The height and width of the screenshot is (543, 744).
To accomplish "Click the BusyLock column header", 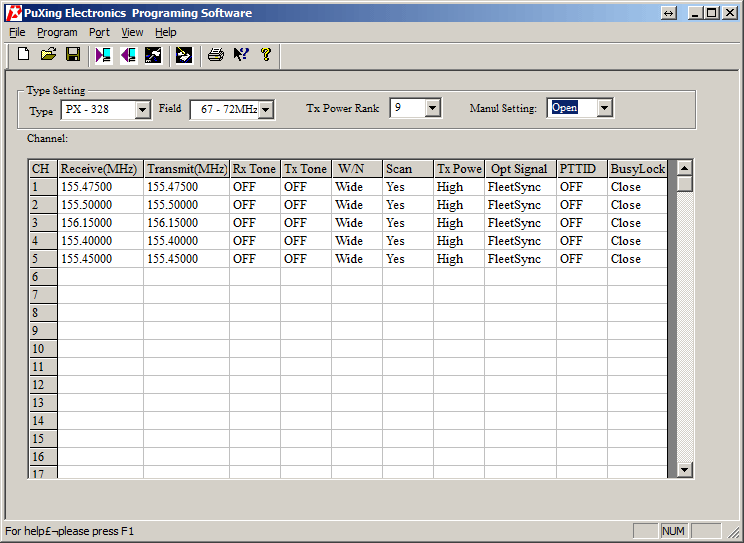I will click(637, 169).
